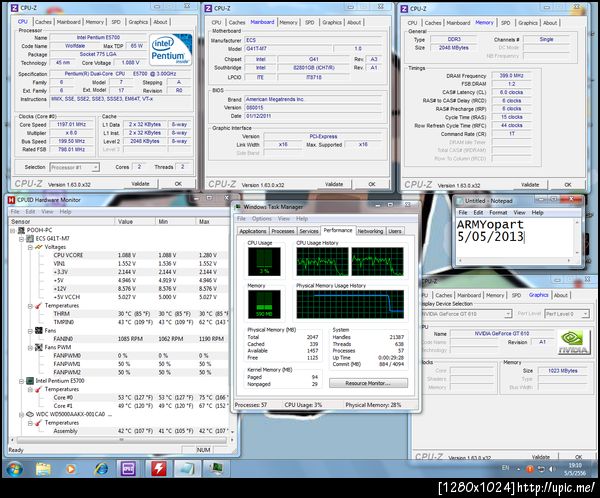Select the Notepad taskbar icon
Viewport: 600px width, 498px height.
pyautogui.click(x=187, y=469)
